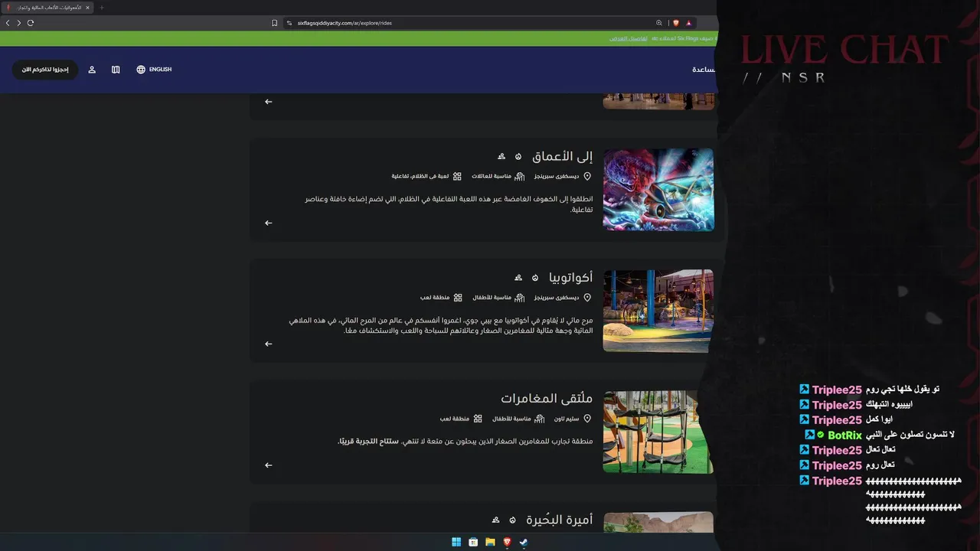Click the إلى الأعماق ride title
Image resolution: width=980 pixels, height=551 pixels.
(x=562, y=156)
